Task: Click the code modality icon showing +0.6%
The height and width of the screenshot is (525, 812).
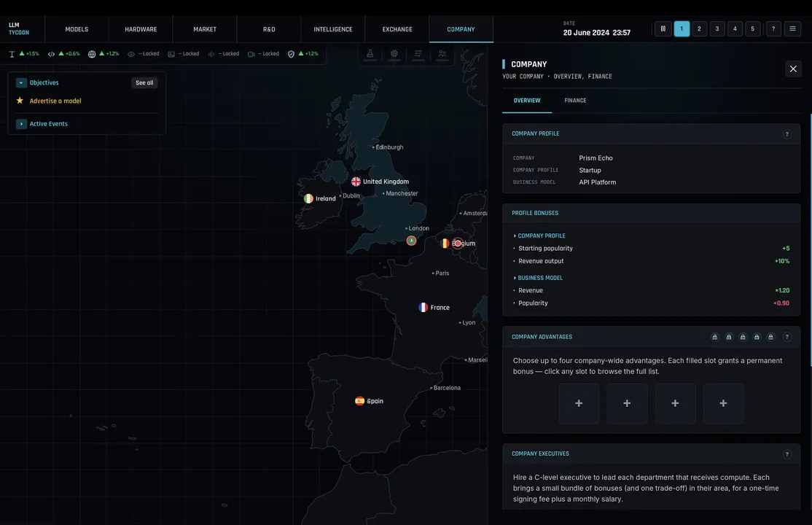Action: [x=51, y=54]
